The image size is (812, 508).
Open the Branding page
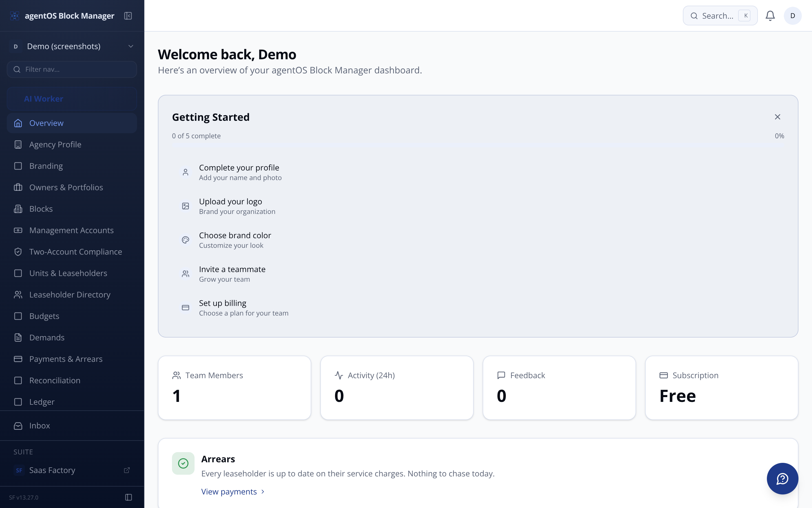[72, 166]
